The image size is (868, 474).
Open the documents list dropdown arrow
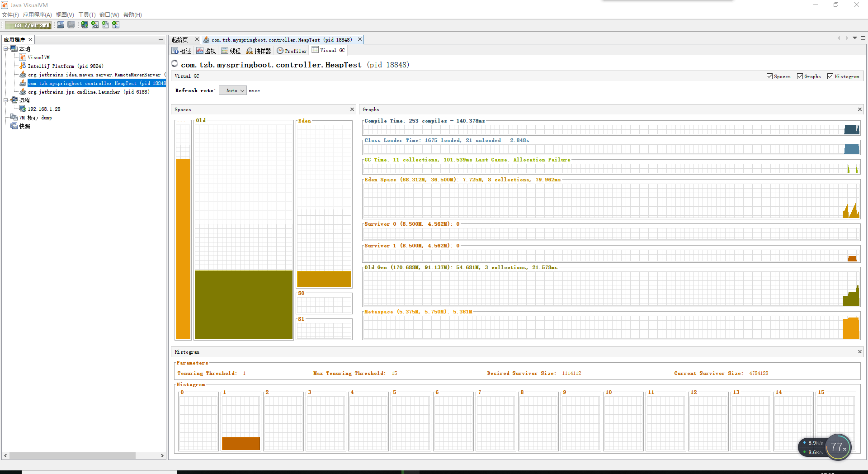tap(855, 38)
